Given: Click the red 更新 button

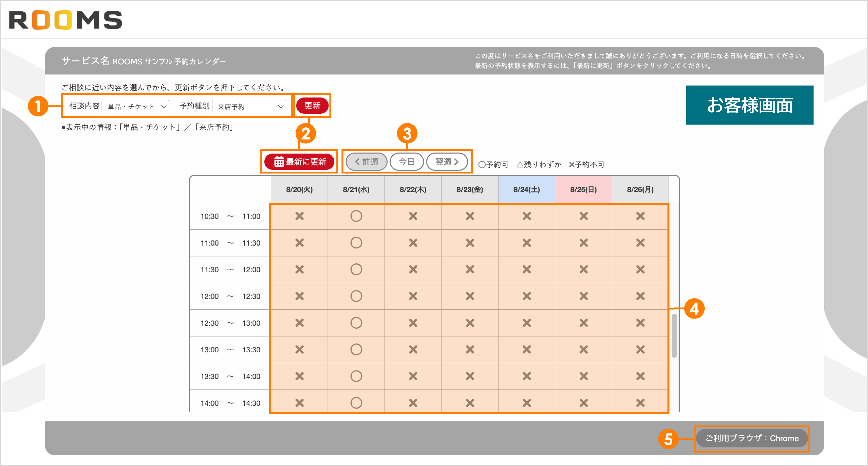Looking at the screenshot, I should point(312,106).
